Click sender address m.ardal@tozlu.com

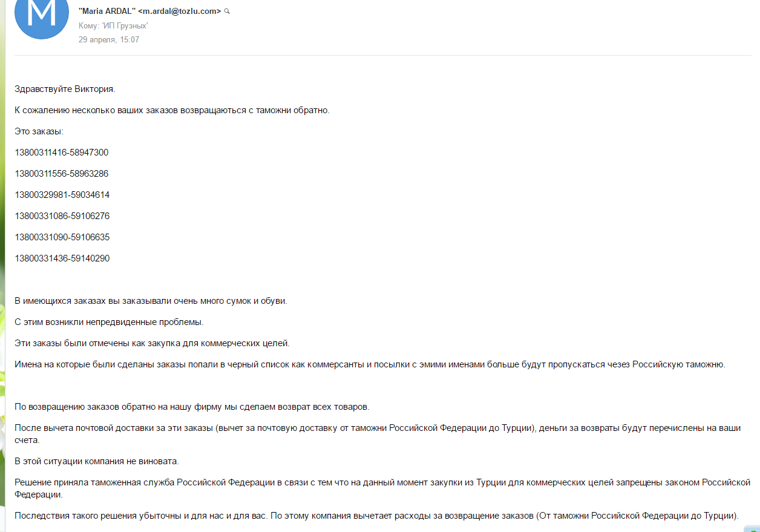click(180, 11)
